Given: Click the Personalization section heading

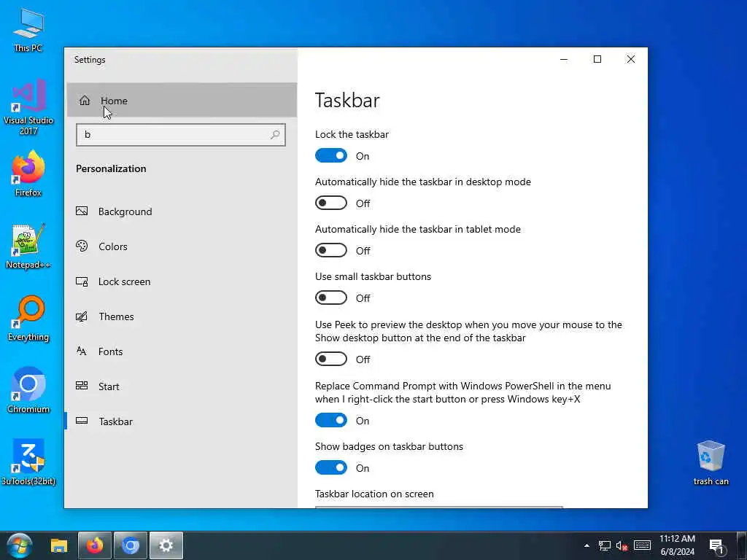Looking at the screenshot, I should point(111,168).
